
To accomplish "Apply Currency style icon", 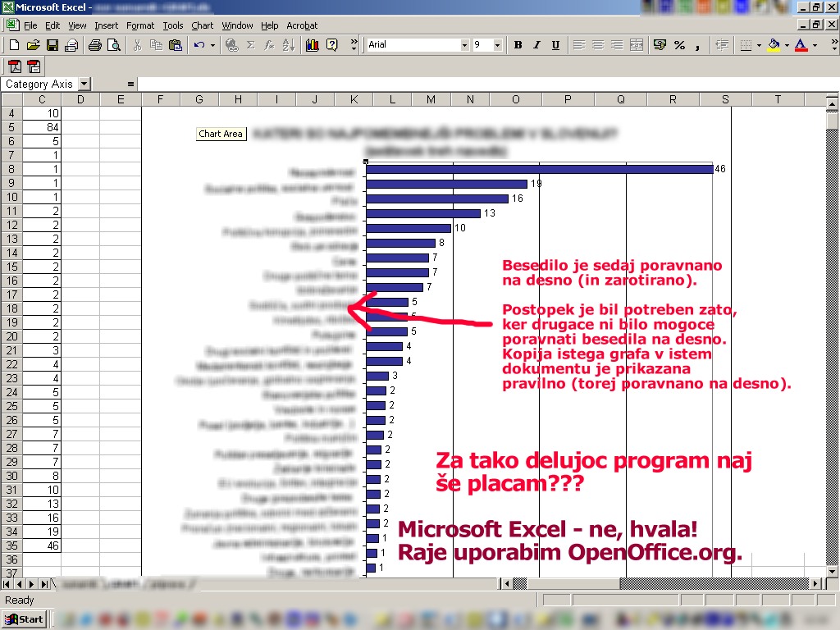I will (x=660, y=45).
